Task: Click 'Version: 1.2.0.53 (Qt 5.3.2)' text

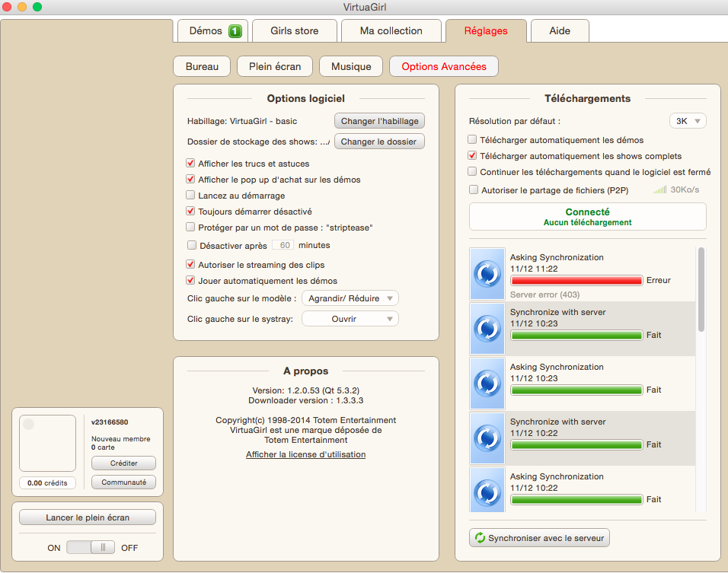Action: coord(305,390)
